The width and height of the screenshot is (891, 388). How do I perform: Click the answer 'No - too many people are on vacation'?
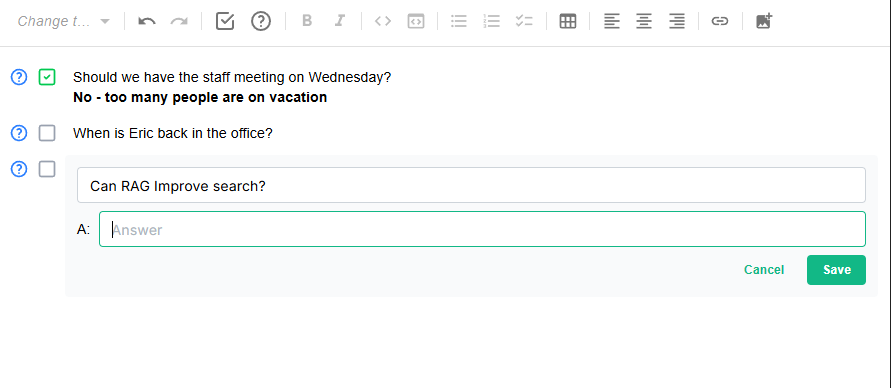200,97
